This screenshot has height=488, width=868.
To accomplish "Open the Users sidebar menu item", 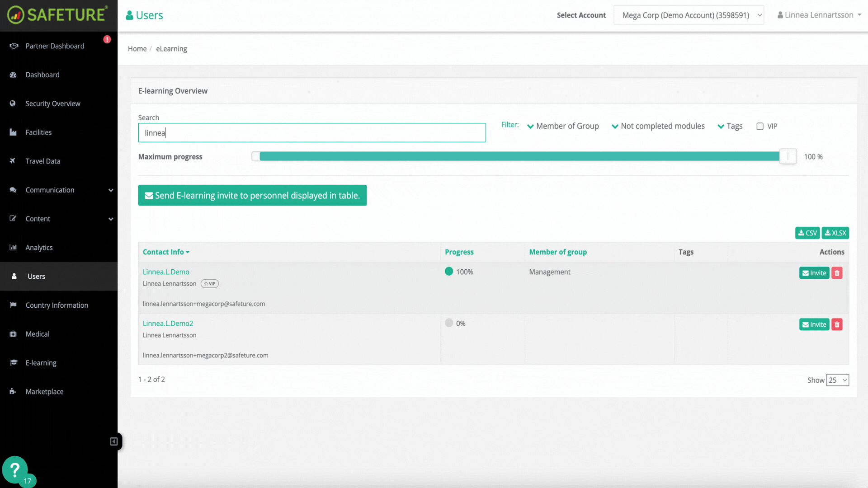I will [36, 276].
